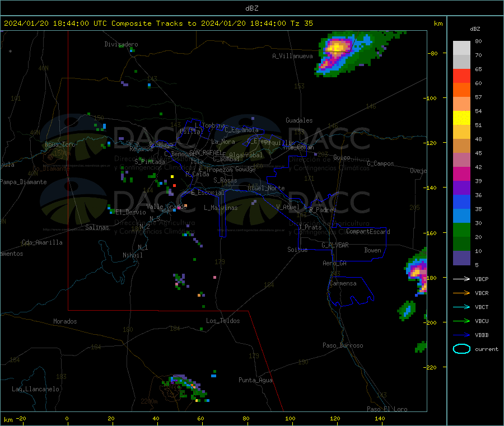The image size is (504, 426).
Task: Click the '-80' tick on right axis
Action: click(x=432, y=53)
